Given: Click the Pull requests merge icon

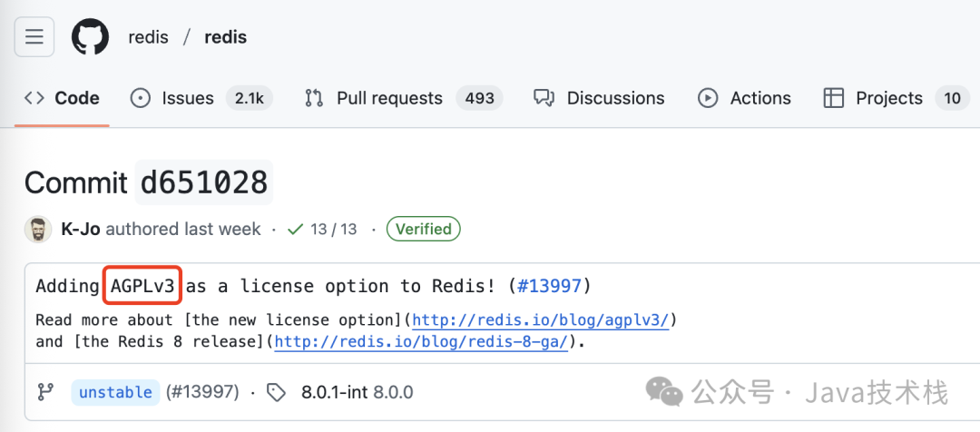Looking at the screenshot, I should 314,98.
